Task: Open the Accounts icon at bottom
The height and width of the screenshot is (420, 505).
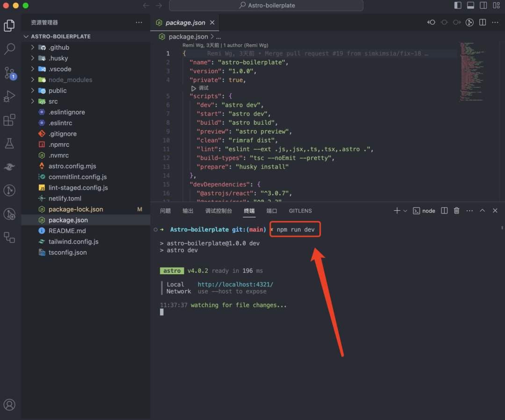Action: pyautogui.click(x=9, y=405)
